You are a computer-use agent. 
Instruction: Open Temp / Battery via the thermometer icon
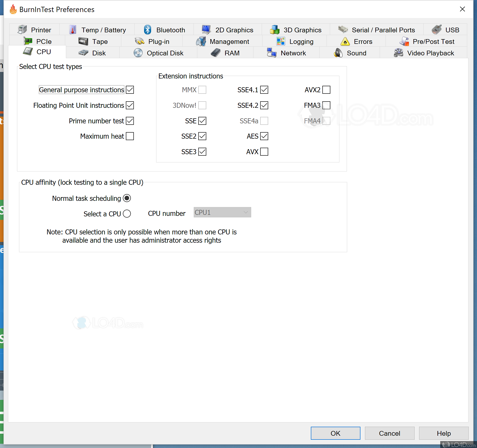pyautogui.click(x=72, y=29)
